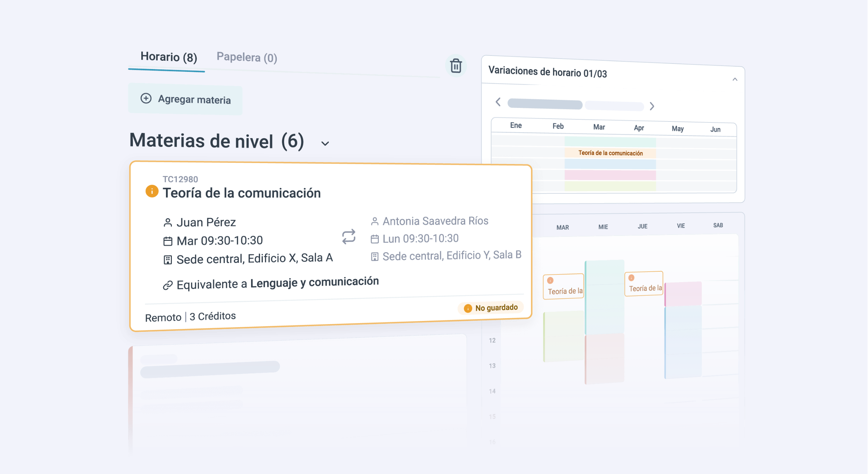This screenshot has width=868, height=474.
Task: Open the Teoría de la comunicación info icon
Action: 152,191
